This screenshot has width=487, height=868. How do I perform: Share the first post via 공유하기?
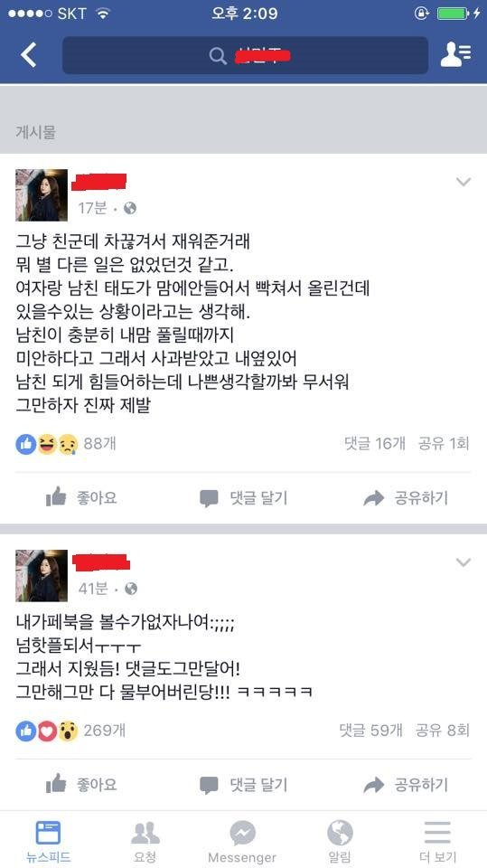coord(406,497)
